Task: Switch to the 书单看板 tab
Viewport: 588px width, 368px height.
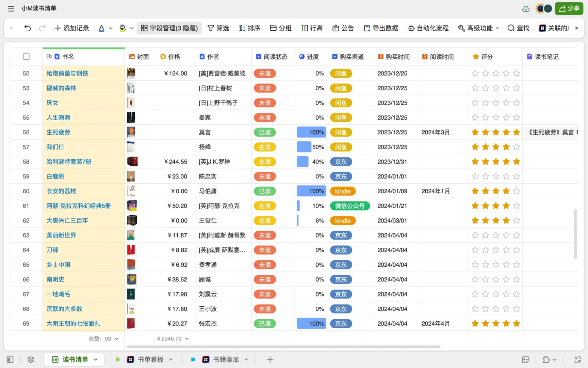Action: pos(150,359)
